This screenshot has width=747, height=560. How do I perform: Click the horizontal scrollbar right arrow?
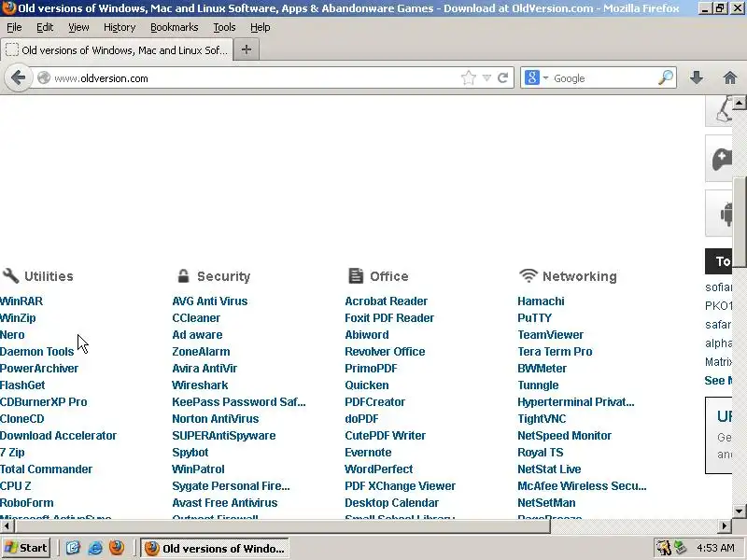(725, 525)
